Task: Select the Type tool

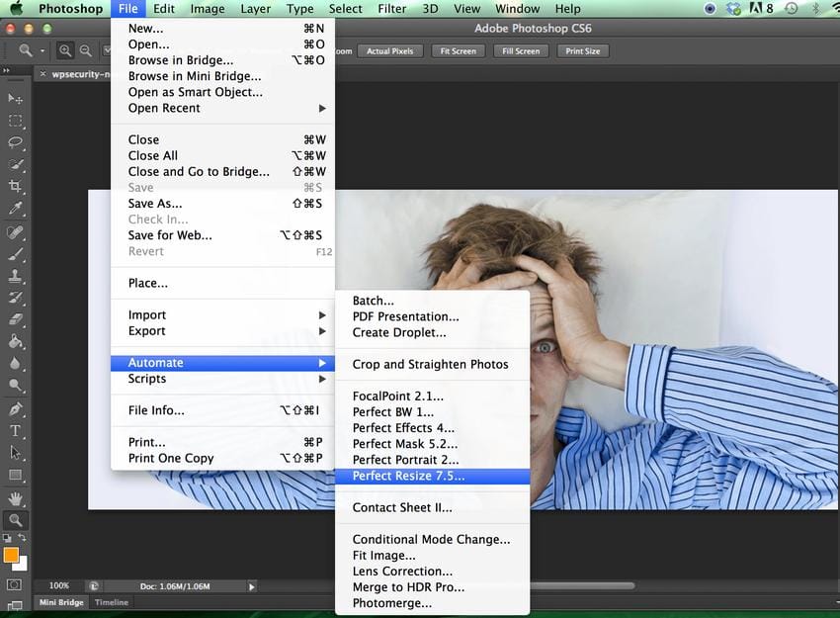Action: (14, 431)
